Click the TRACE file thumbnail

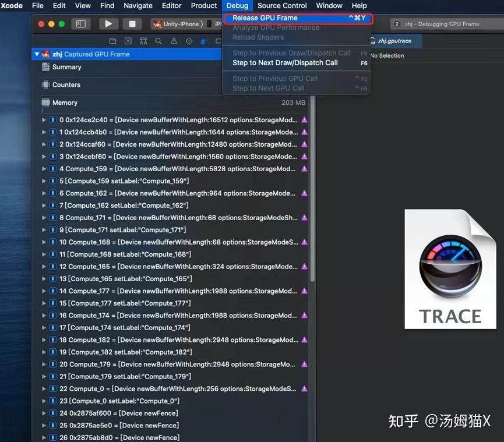click(450, 269)
